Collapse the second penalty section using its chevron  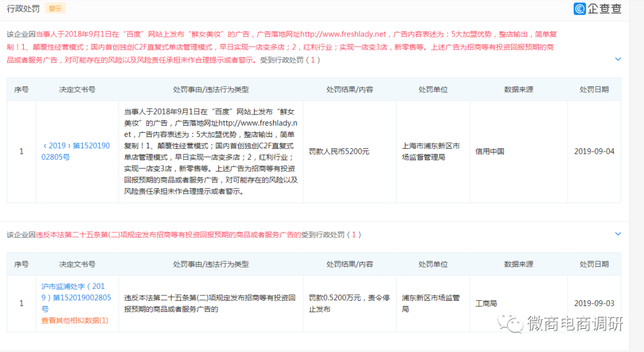617,234
